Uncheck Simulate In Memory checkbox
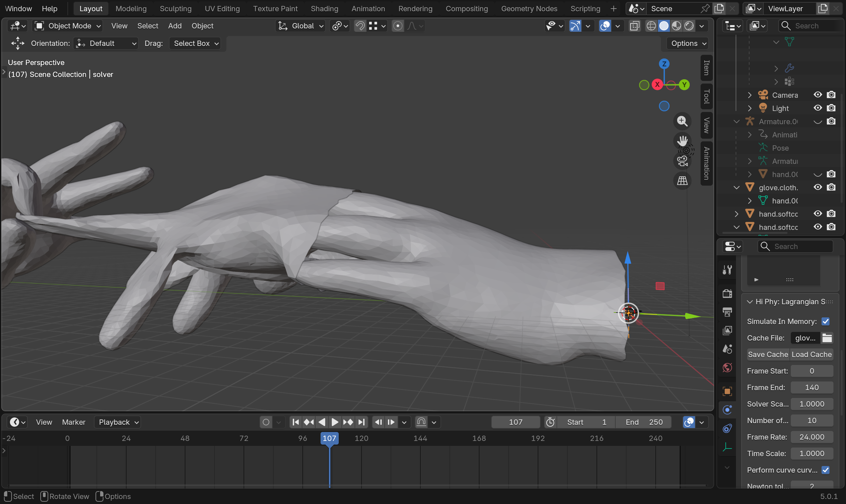Viewport: 846px width, 504px height. pyautogui.click(x=825, y=321)
